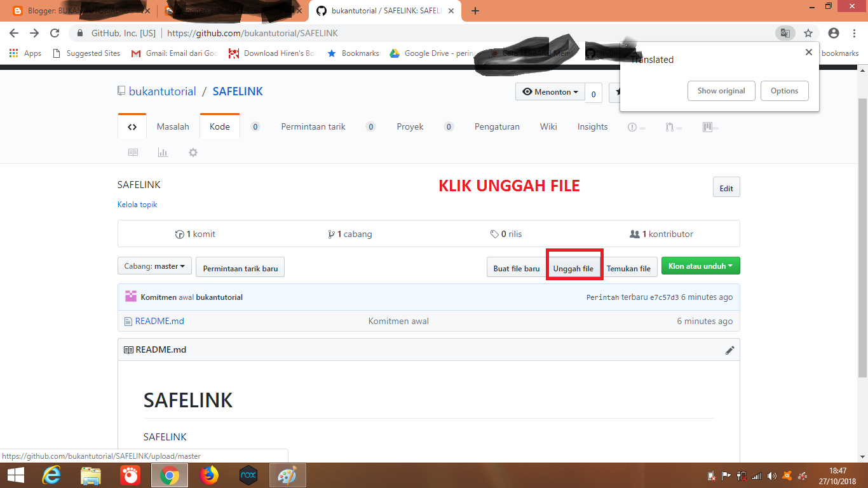This screenshot has width=868, height=488.
Task: Click the highlighted "Unggah file" button
Action: [x=574, y=267]
